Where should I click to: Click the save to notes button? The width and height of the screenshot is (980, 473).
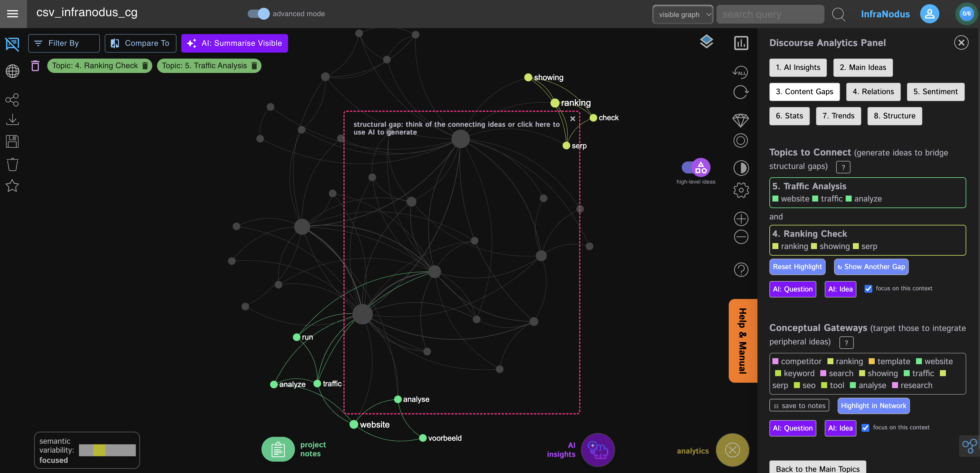coord(799,406)
